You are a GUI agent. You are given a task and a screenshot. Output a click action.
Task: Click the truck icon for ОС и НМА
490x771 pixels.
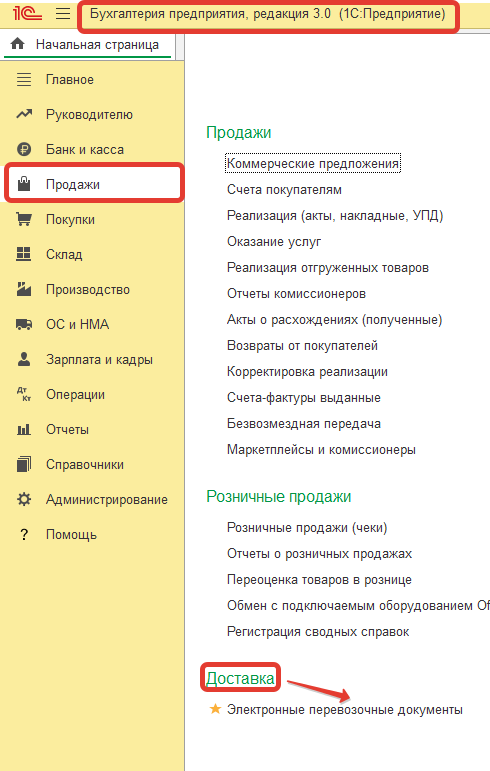24,325
